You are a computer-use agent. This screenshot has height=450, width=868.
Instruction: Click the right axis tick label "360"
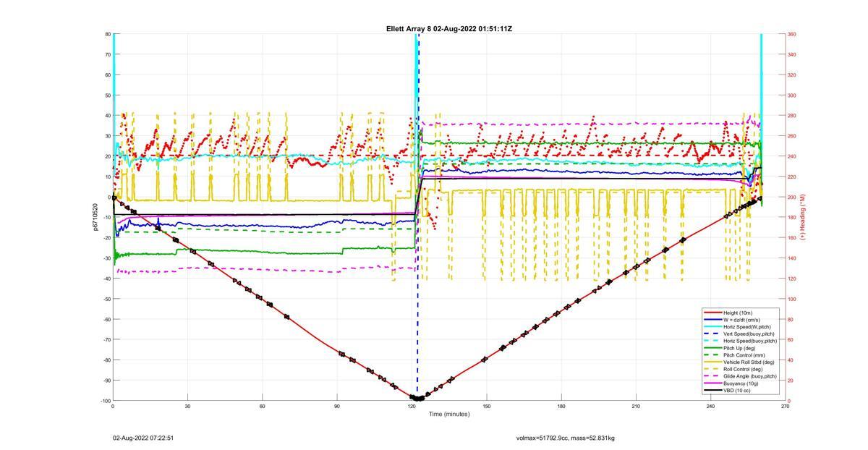pyautogui.click(x=791, y=34)
